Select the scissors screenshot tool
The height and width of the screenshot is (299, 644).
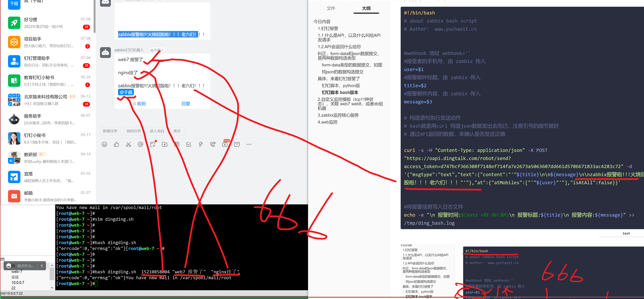click(x=129, y=144)
